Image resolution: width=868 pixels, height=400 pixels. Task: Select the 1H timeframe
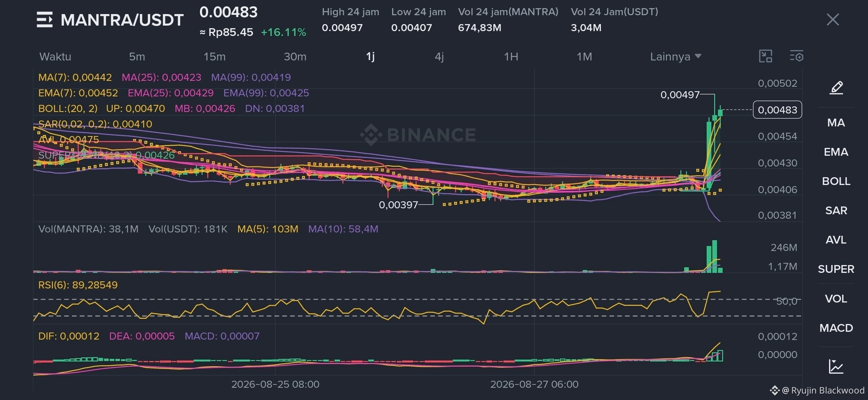[x=511, y=57]
